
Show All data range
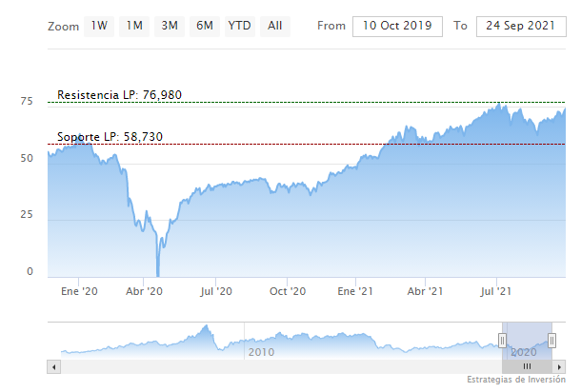click(275, 26)
